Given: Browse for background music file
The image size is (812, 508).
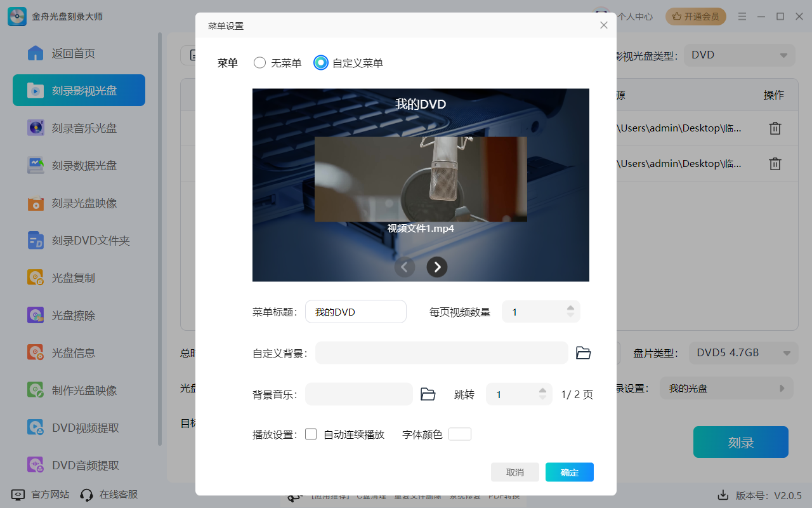Looking at the screenshot, I should click(428, 394).
